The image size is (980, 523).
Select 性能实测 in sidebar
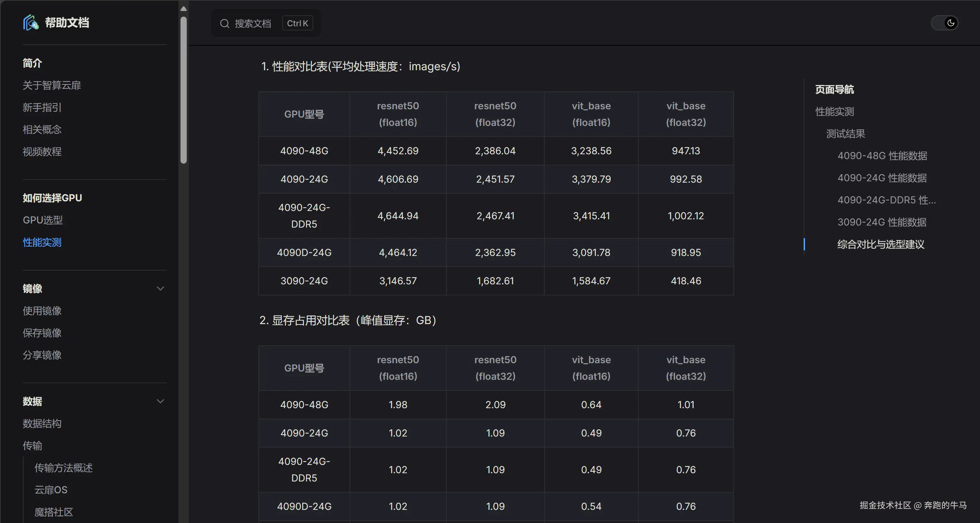pos(42,242)
